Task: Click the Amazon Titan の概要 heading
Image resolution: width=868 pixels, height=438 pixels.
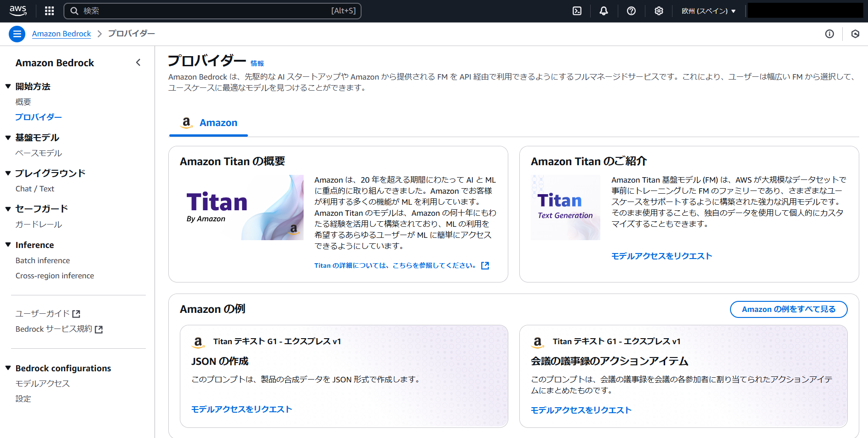Action: [233, 161]
